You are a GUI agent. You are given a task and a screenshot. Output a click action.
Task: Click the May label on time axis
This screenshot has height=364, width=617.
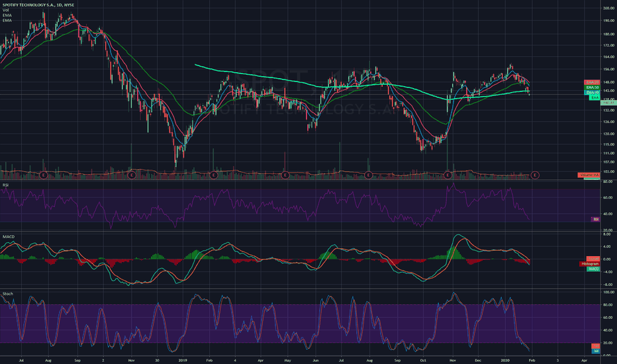[x=287, y=360]
